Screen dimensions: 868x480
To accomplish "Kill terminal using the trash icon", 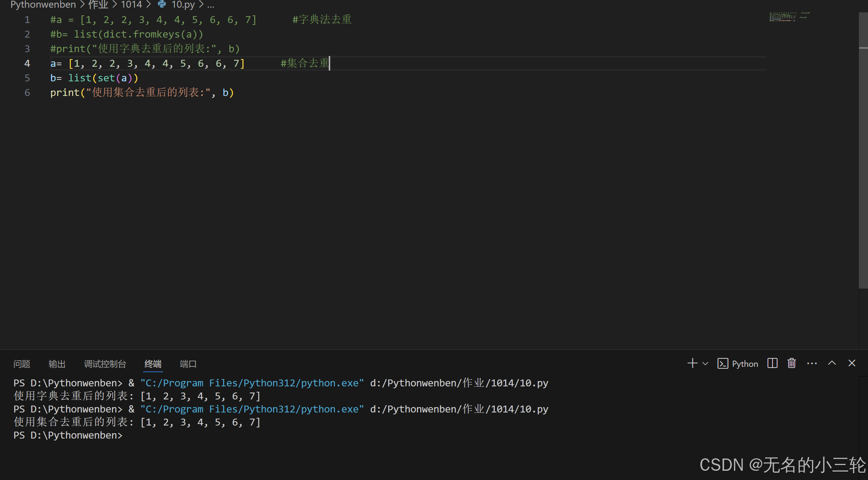I will point(792,363).
